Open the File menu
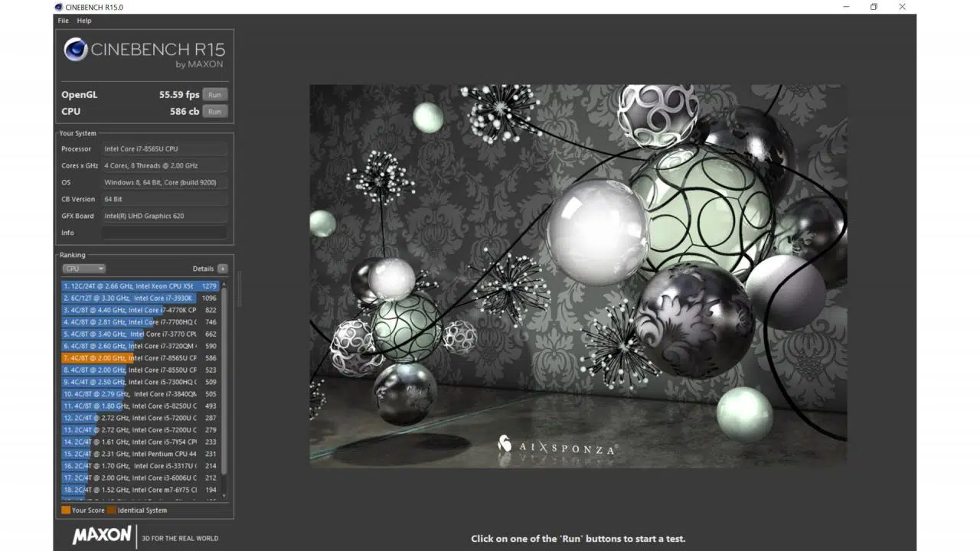 tap(64, 21)
